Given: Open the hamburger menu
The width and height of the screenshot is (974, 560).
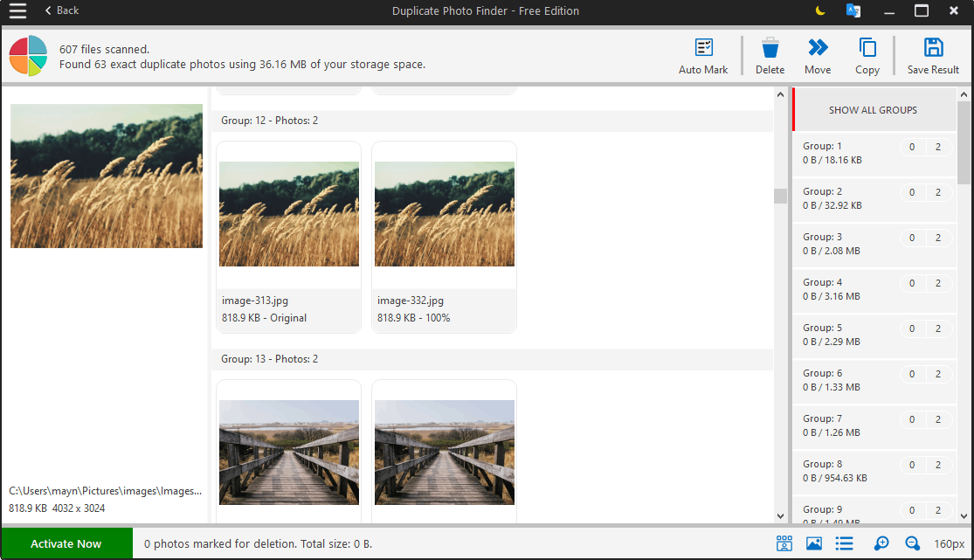Looking at the screenshot, I should (17, 10).
